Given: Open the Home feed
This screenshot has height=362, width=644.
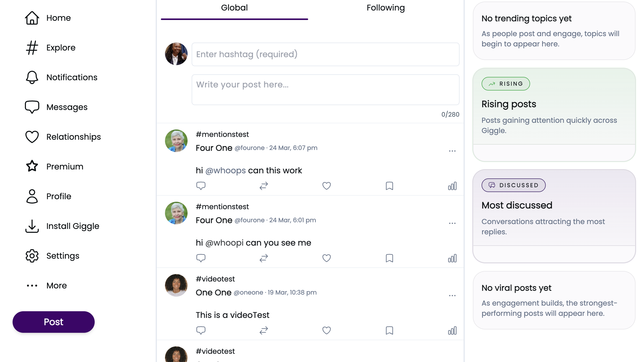Looking at the screenshot, I should (x=58, y=18).
